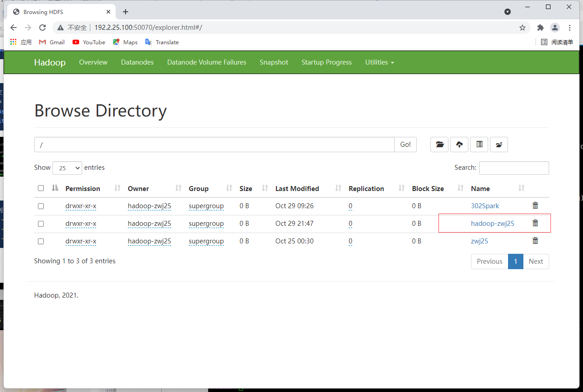Screen dimensions: 583x392
Task: Open the zwj25 directory link
Action: point(479,241)
